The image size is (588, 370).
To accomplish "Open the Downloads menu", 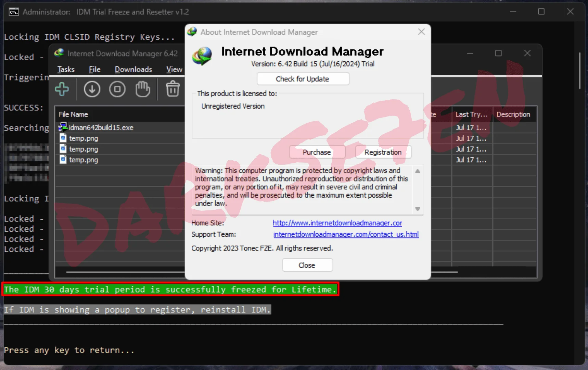I will pyautogui.click(x=133, y=70).
